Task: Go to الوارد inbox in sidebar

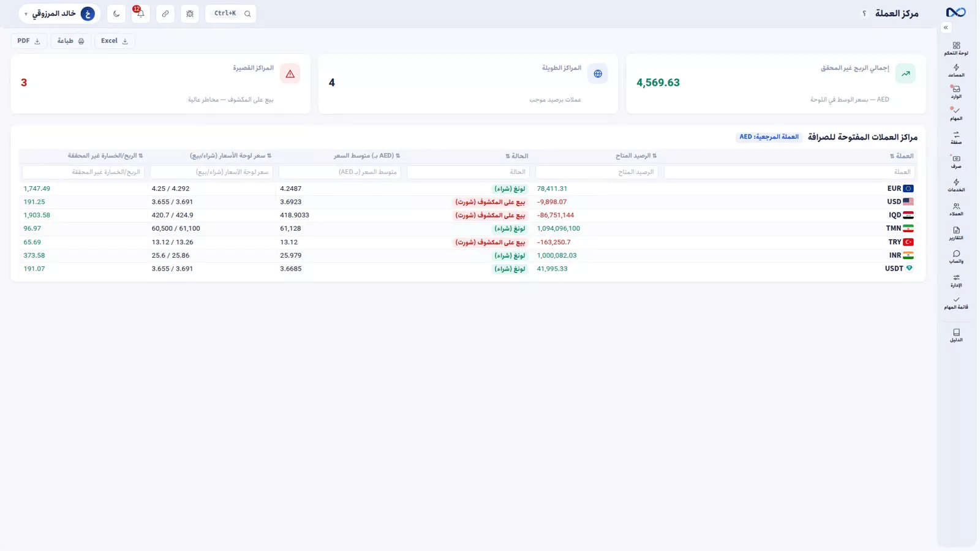Action: pos(956,92)
